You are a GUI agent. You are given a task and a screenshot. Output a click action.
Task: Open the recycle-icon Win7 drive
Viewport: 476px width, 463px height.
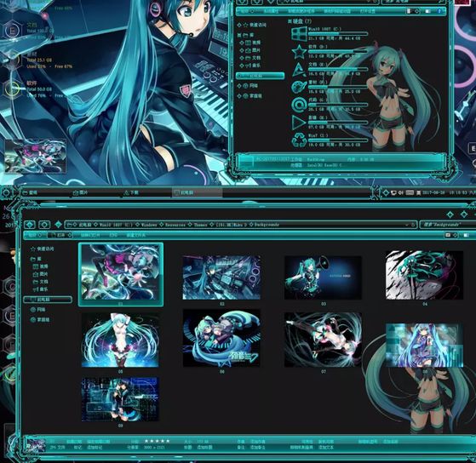[x=330, y=140]
